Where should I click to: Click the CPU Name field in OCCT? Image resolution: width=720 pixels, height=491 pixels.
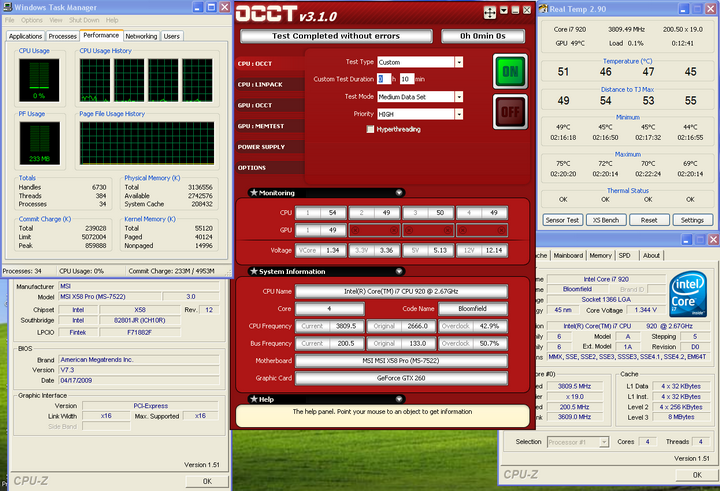[x=401, y=291]
